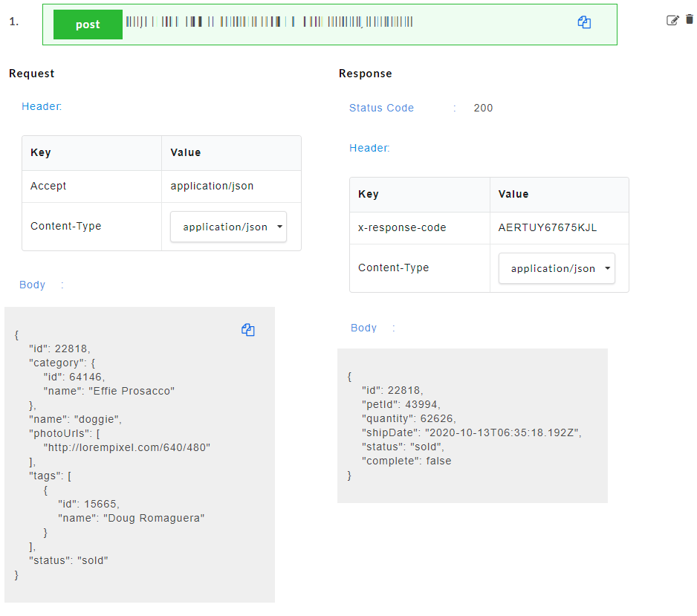Click the Header label under Request
697x616 pixels.
click(41, 106)
